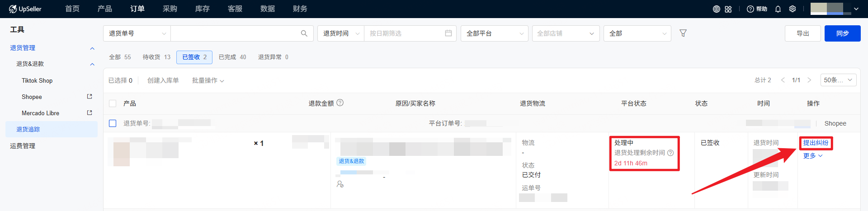868x211 pixels.
Task: Open the 全部平台 platform dropdown
Action: 494,33
